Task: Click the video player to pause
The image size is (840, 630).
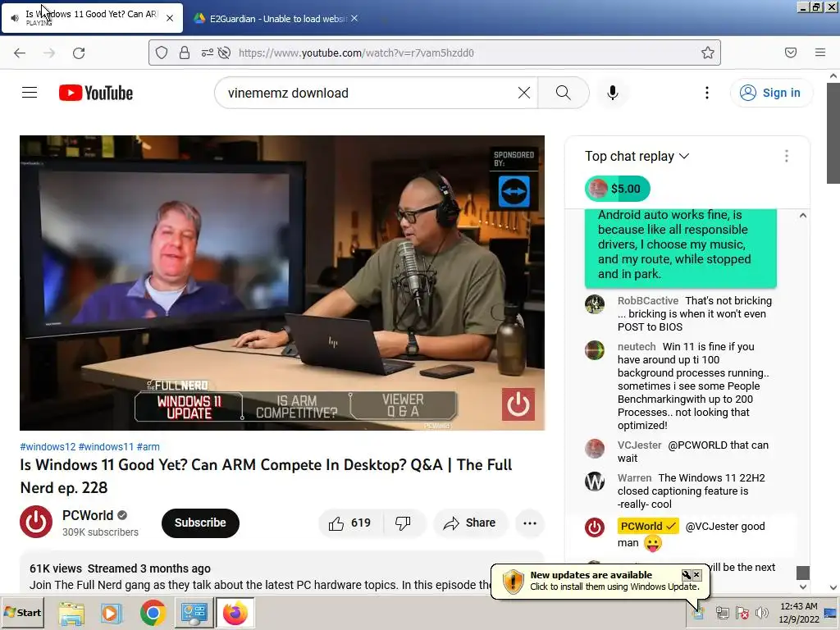Action: pyautogui.click(x=282, y=283)
